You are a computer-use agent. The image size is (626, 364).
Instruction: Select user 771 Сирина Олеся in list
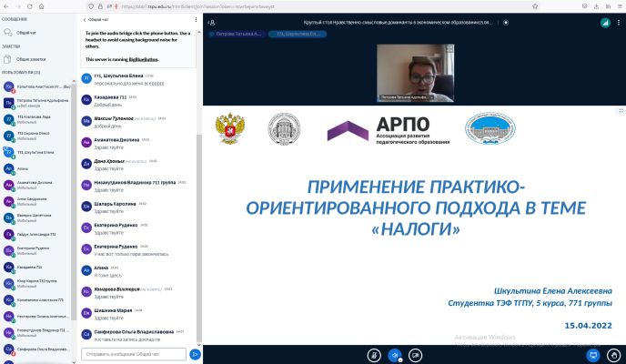(x=36, y=136)
